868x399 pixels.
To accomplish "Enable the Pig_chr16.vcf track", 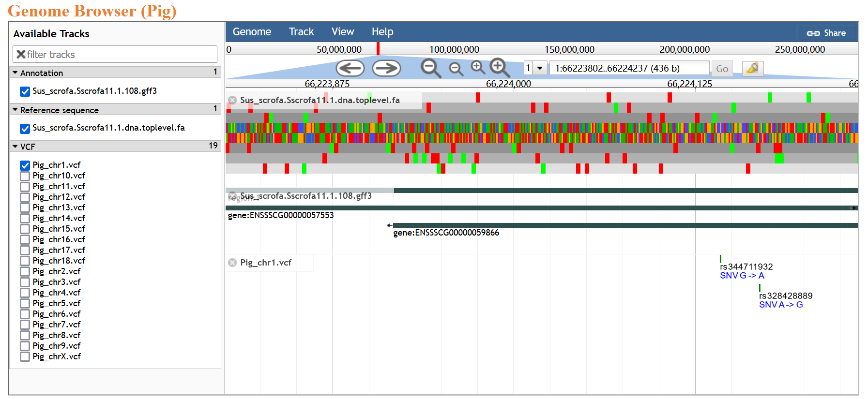I will [x=25, y=240].
